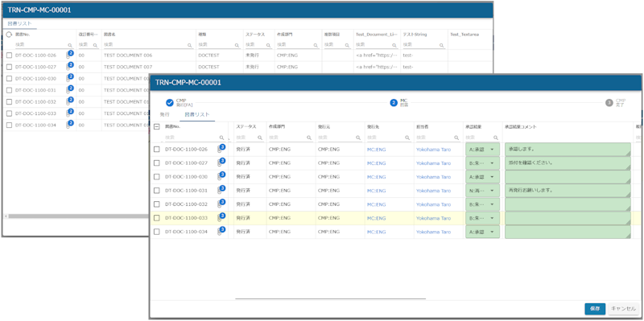Screen dimensions: 644x321
Task: Click search magnifier in front window 承認結果 filter
Action: tap(496, 138)
